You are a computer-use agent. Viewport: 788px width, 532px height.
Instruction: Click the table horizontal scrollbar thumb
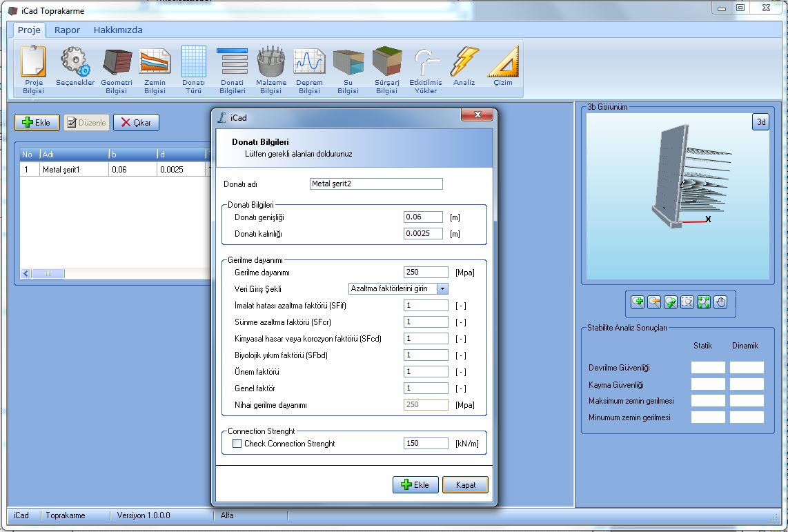tap(48, 274)
